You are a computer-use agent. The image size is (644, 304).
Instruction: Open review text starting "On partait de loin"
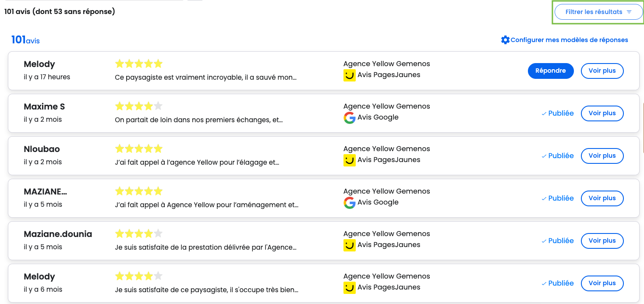click(x=199, y=120)
